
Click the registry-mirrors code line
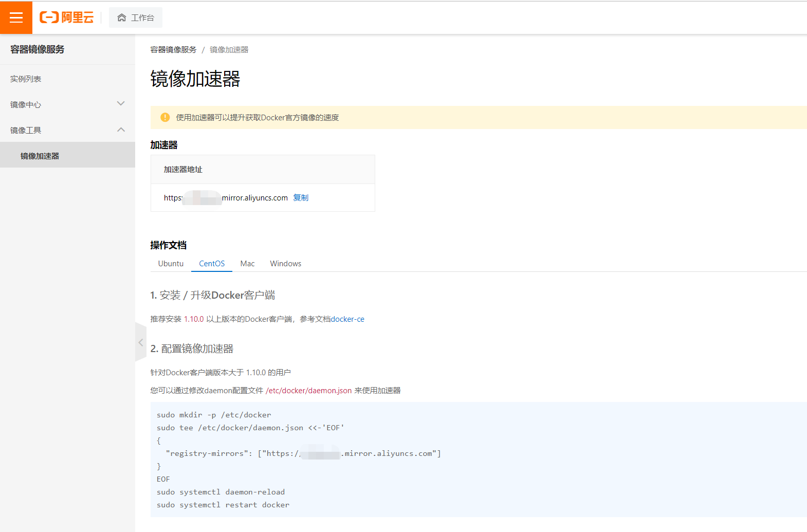click(x=303, y=453)
